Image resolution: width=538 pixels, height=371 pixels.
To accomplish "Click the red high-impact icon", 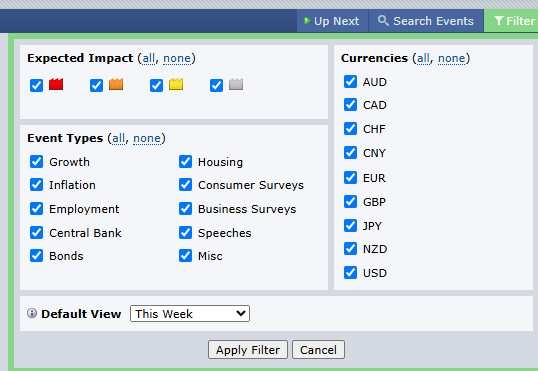I will [56, 84].
